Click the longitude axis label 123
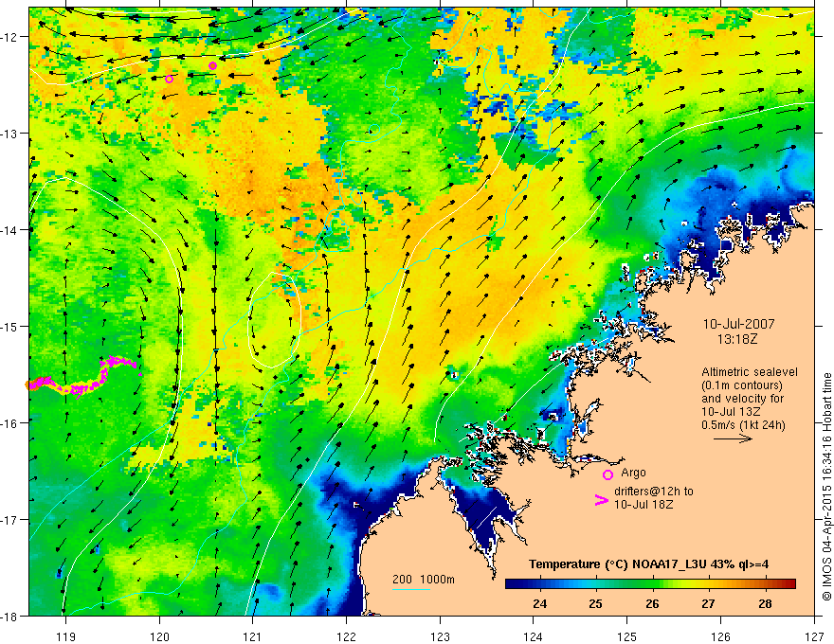834x644 pixels. (440, 636)
